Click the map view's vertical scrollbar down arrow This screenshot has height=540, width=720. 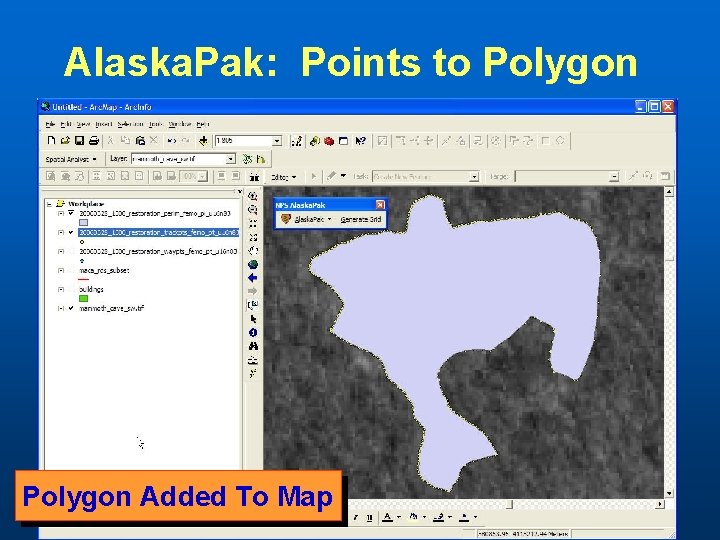[x=669, y=493]
